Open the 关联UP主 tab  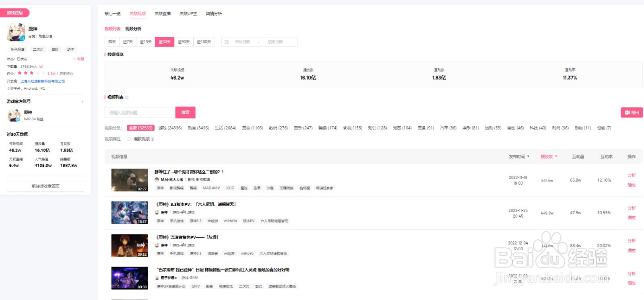tap(188, 14)
